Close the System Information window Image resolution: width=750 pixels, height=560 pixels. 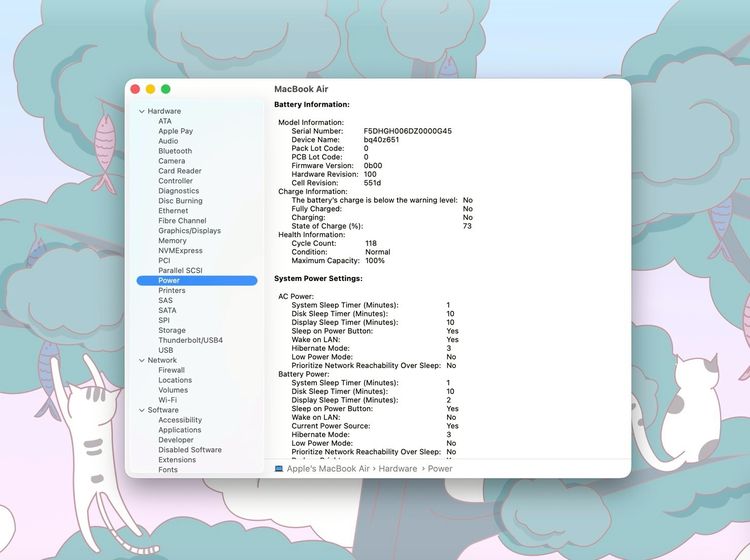[x=135, y=89]
